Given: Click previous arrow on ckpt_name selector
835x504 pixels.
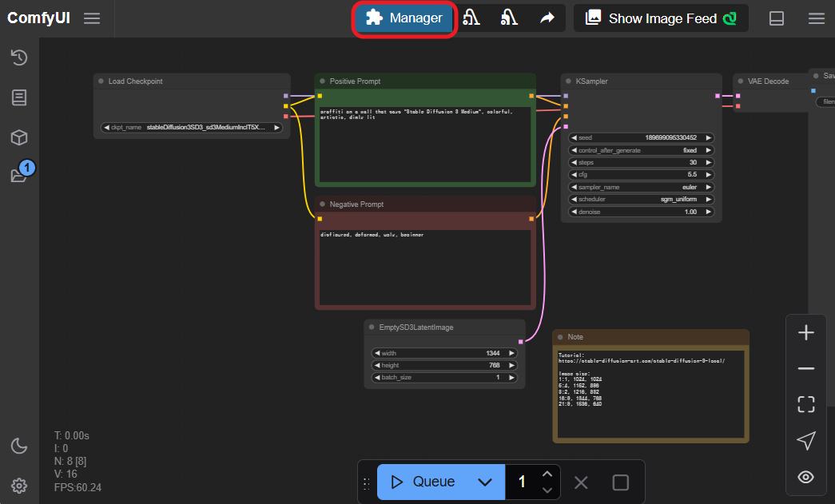Looking at the screenshot, I should 106,127.
